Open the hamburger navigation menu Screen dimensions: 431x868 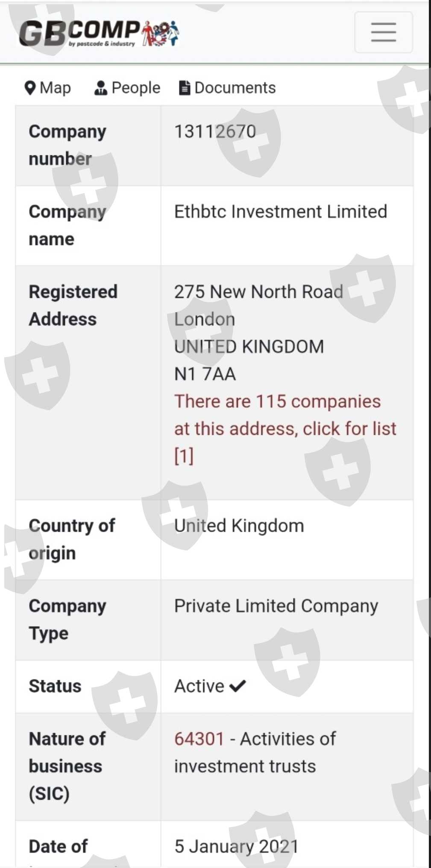coord(383,32)
